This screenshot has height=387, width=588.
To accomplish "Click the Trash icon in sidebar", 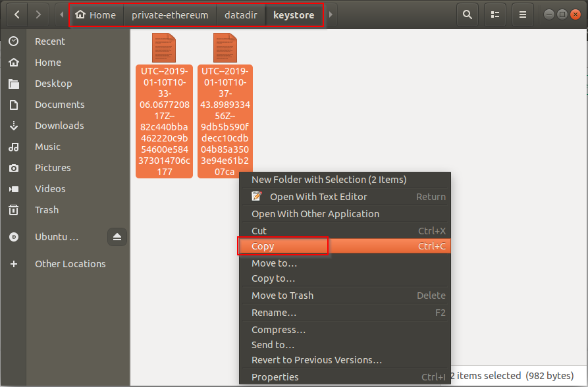I will [14, 210].
